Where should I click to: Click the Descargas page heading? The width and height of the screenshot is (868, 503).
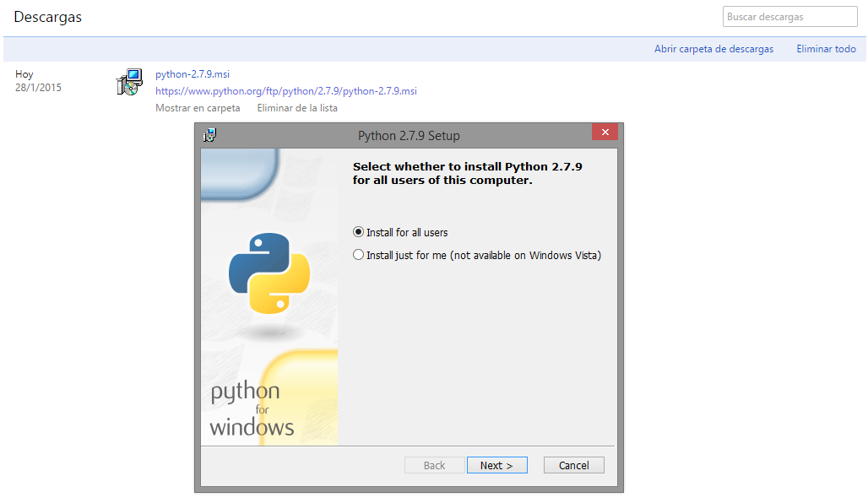[47, 17]
